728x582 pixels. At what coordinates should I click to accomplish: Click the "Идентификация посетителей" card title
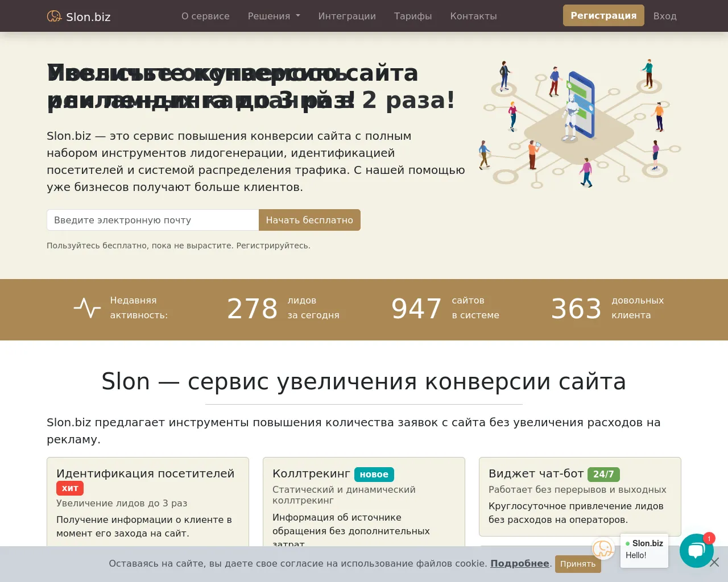click(145, 473)
